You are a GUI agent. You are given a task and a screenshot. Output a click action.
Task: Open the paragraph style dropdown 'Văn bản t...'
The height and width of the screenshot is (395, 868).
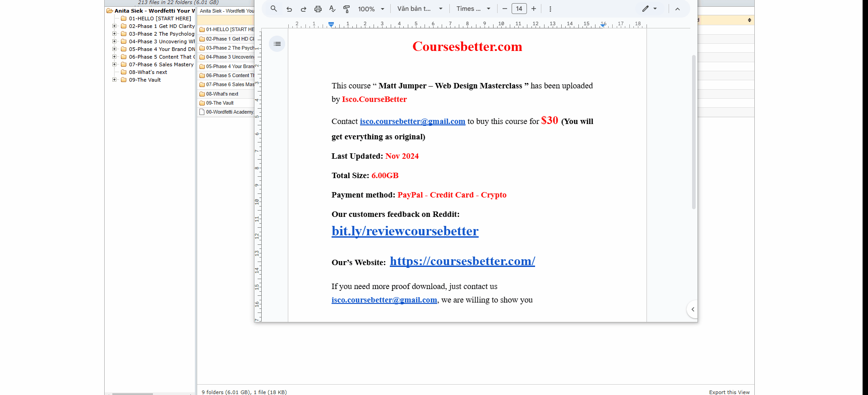pos(420,9)
